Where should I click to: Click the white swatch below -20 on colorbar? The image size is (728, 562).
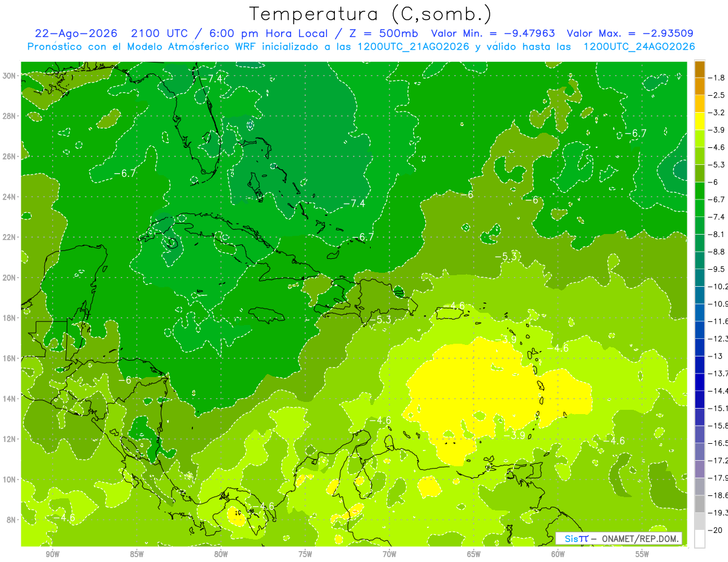click(699, 538)
